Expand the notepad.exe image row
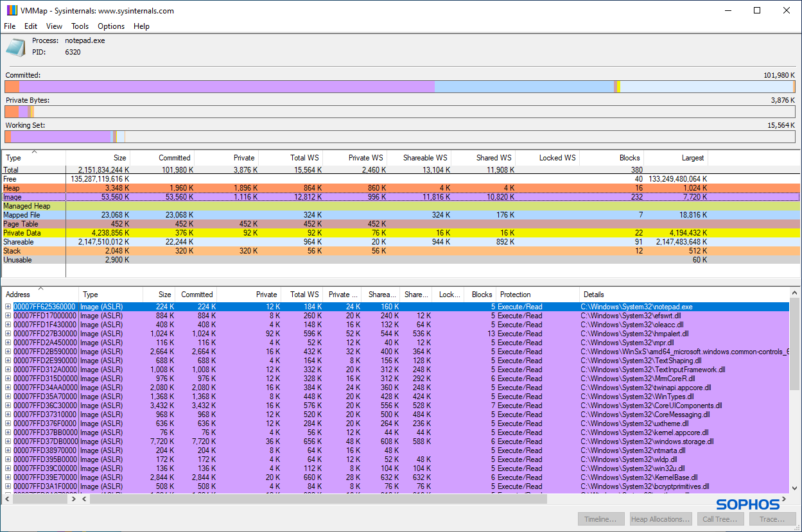The width and height of the screenshot is (802, 532). (8, 307)
